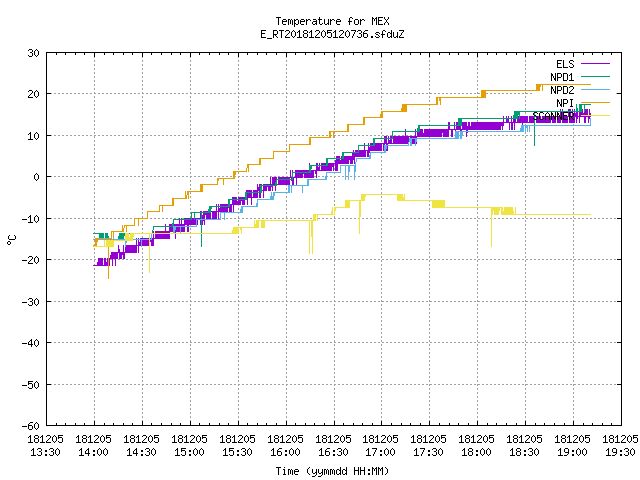Click the yellow SCANNER dip spike after 18:00
Screen dimensions: 640x480
[491, 229]
